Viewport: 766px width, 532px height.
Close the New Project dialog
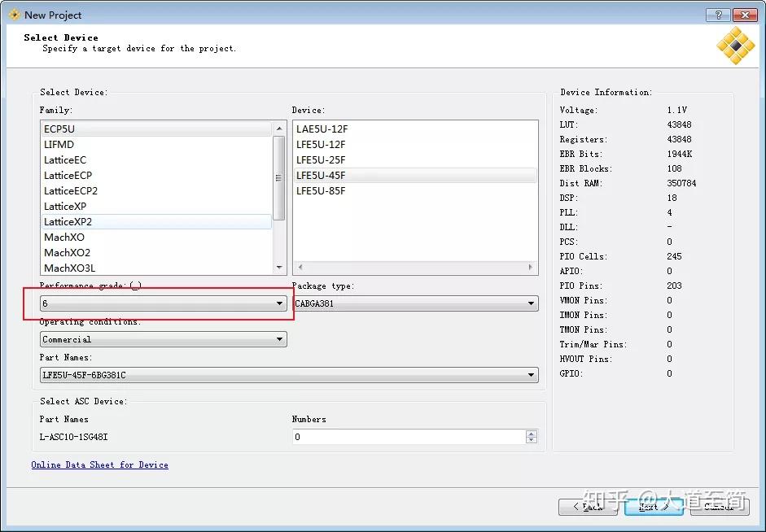pos(745,15)
